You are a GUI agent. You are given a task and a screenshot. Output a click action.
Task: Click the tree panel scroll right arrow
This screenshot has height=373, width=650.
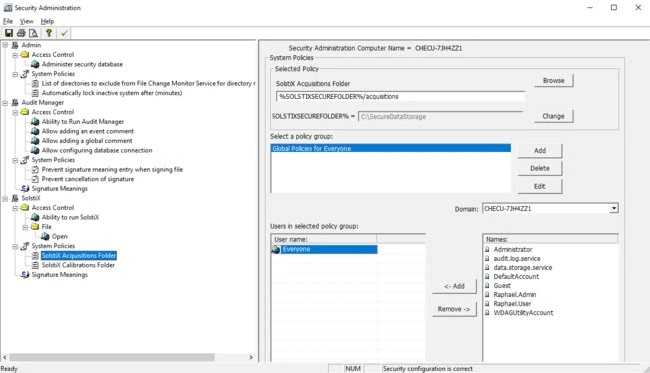tap(251, 357)
